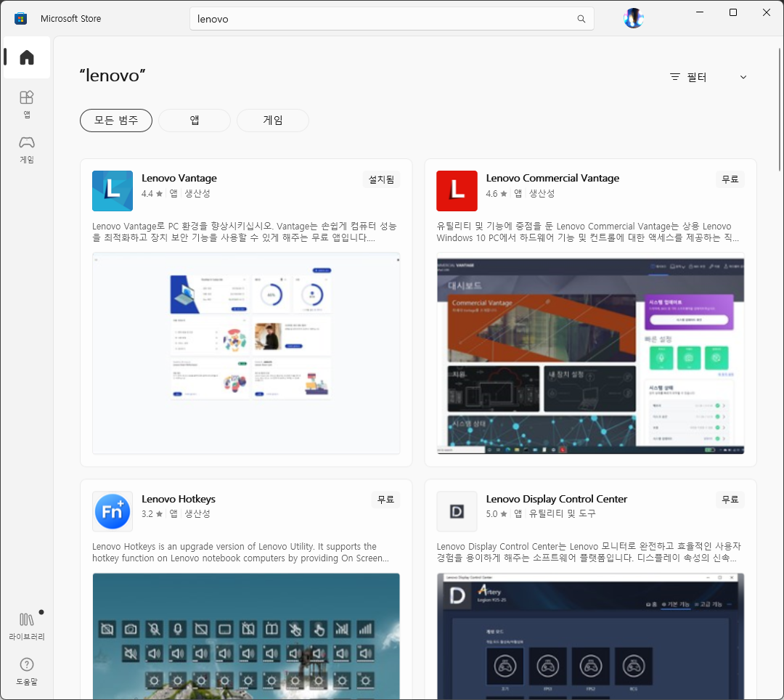Click 생산성 label under Lenovo Vantage
The height and width of the screenshot is (700, 784).
[197, 193]
